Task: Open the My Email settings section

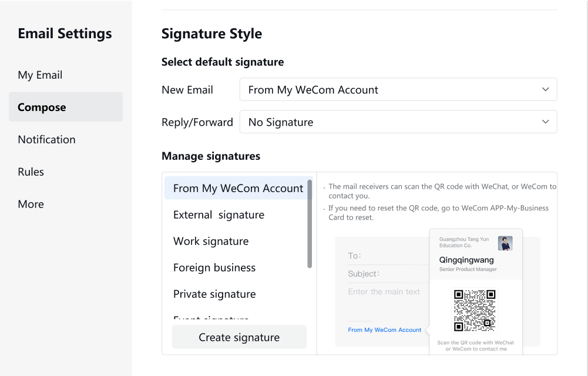Action: [x=40, y=75]
